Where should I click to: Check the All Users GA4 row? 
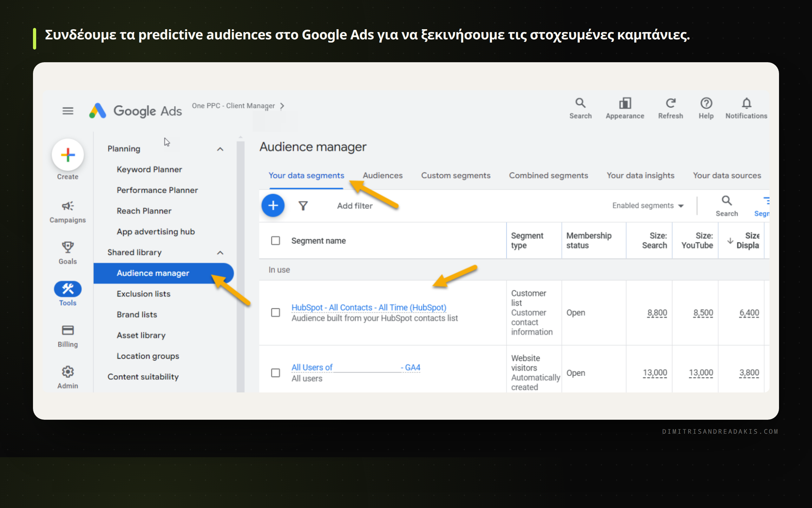[275, 373]
